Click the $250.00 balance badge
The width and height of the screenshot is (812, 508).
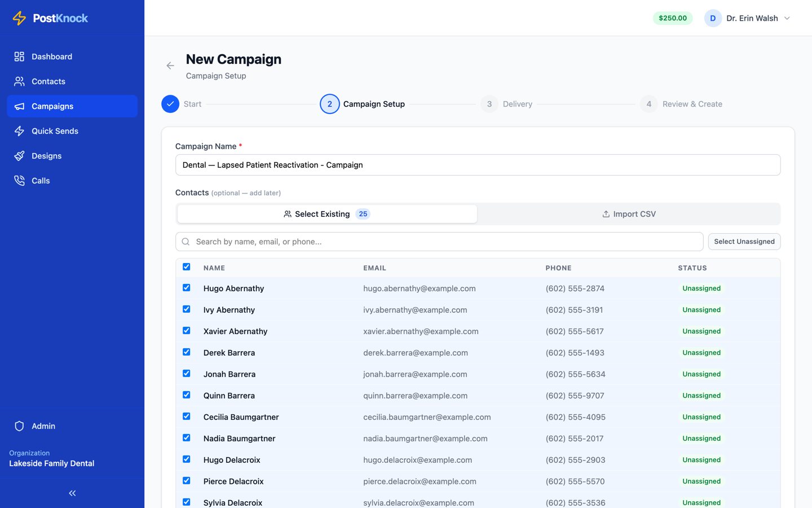click(673, 18)
